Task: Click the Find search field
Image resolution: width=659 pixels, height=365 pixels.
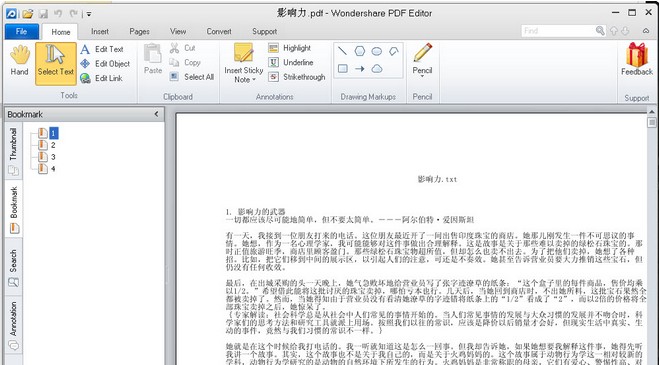Action: (x=558, y=31)
